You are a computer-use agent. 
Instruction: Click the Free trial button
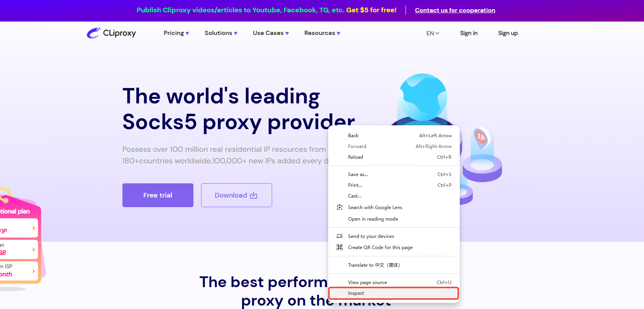(158, 195)
